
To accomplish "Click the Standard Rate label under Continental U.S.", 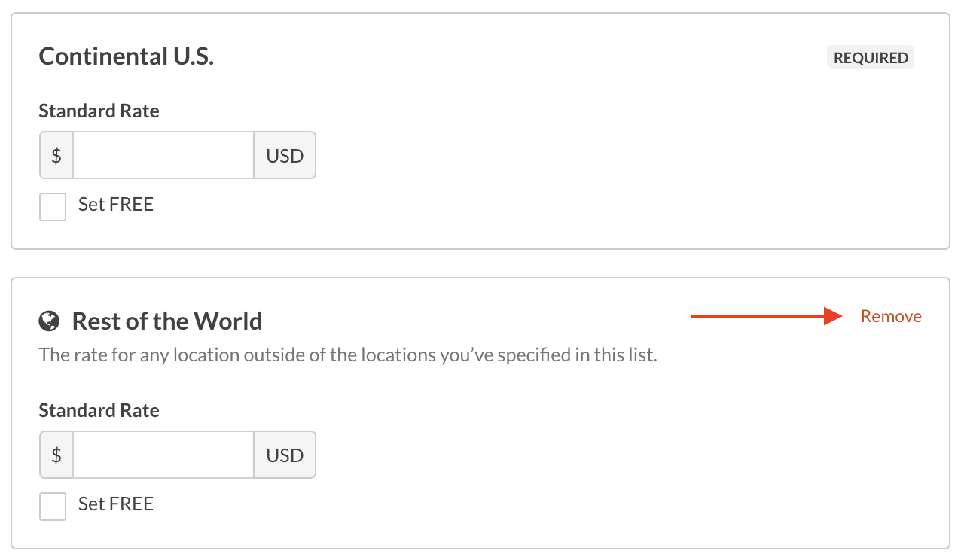I will tap(99, 111).
